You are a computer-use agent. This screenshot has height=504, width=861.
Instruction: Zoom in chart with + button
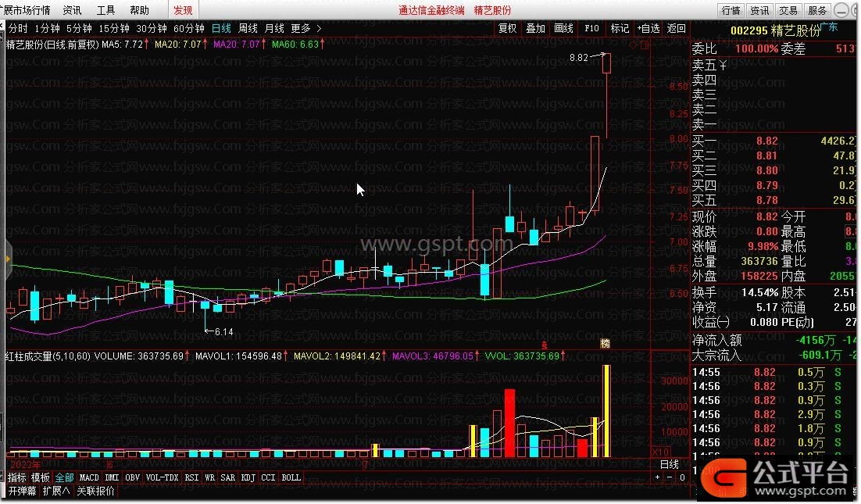click(x=657, y=477)
